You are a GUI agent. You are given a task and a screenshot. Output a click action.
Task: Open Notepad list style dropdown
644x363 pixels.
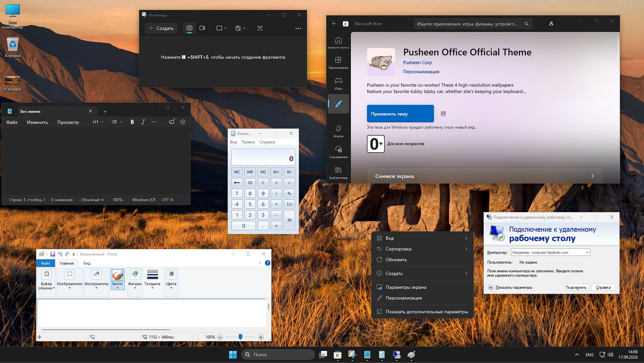[x=117, y=122]
